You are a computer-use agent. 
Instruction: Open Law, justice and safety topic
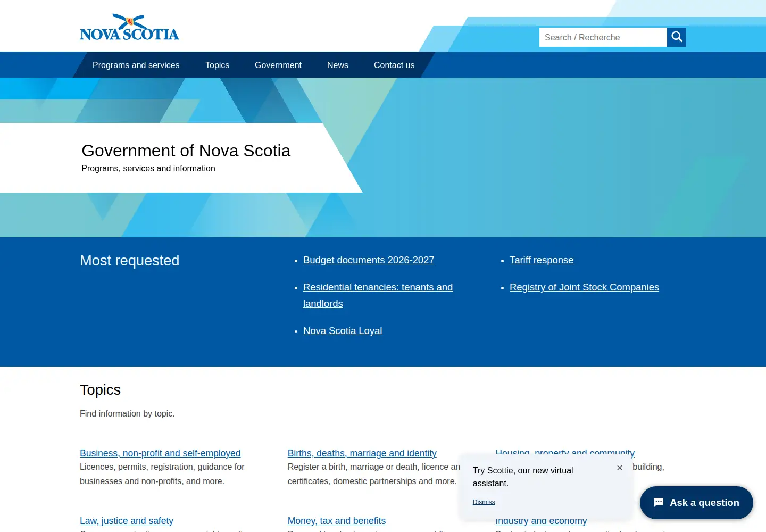(127, 521)
